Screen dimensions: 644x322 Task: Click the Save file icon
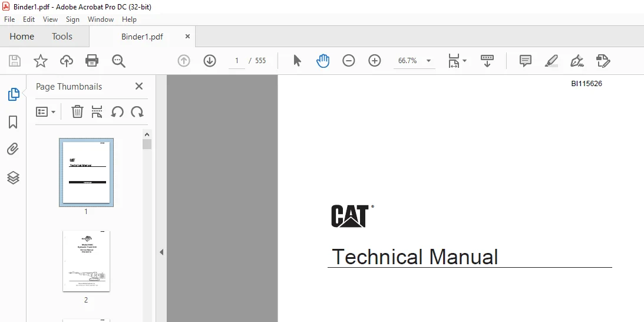tap(15, 61)
